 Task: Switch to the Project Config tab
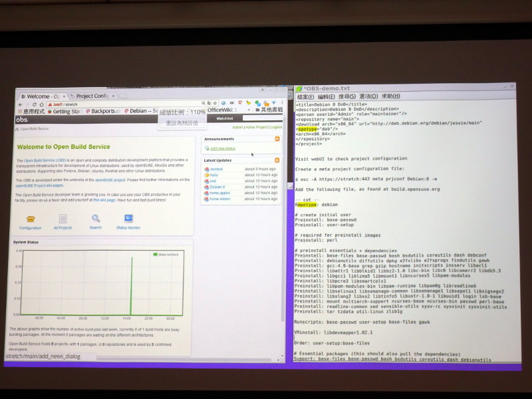pyautogui.click(x=92, y=96)
